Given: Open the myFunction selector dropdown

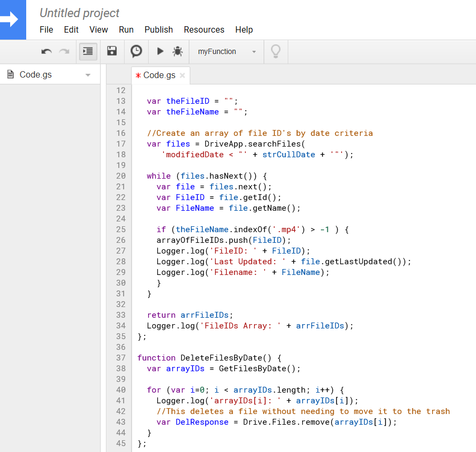Looking at the screenshot, I should point(227,51).
